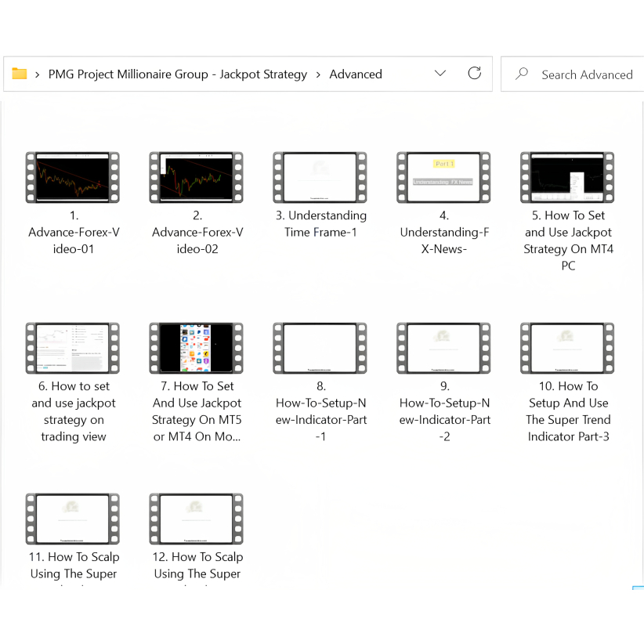
Task: Open PMG Project Millionaire Group breadcrumb folder
Action: (178, 74)
